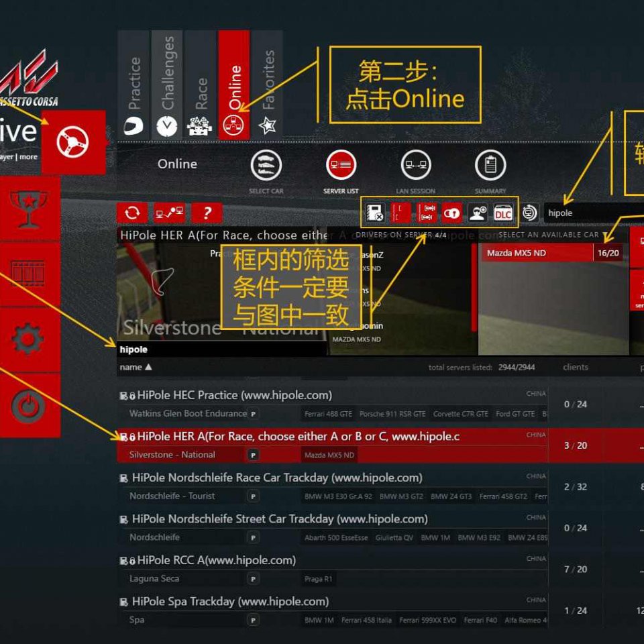Open the LAN Session step icon
Screen dimensions: 644x644
click(416, 166)
